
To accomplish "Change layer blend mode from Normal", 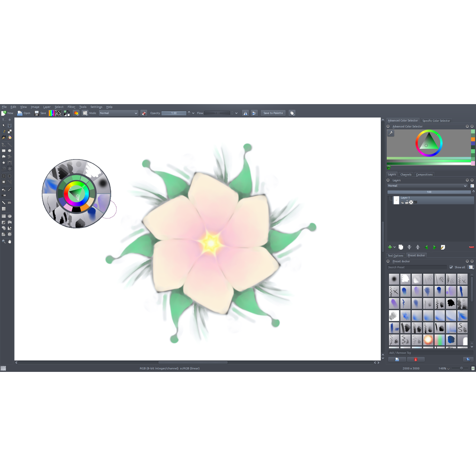I will (x=428, y=186).
